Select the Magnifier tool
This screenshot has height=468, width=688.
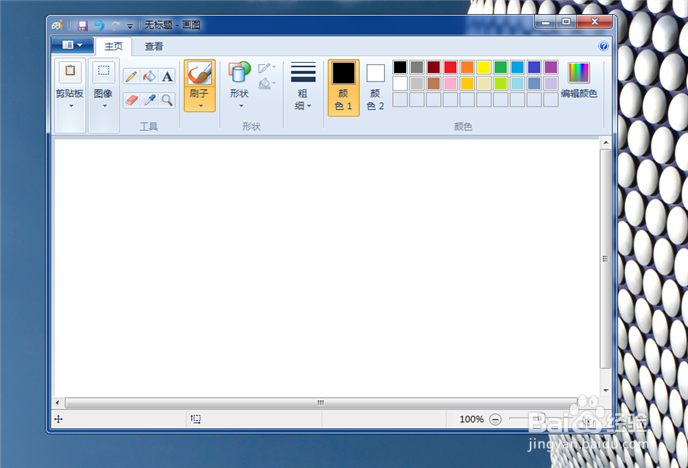[x=167, y=100]
